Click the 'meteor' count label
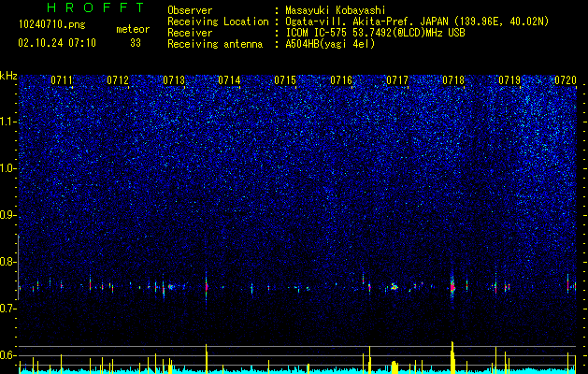The image size is (588, 374). pyautogui.click(x=133, y=29)
